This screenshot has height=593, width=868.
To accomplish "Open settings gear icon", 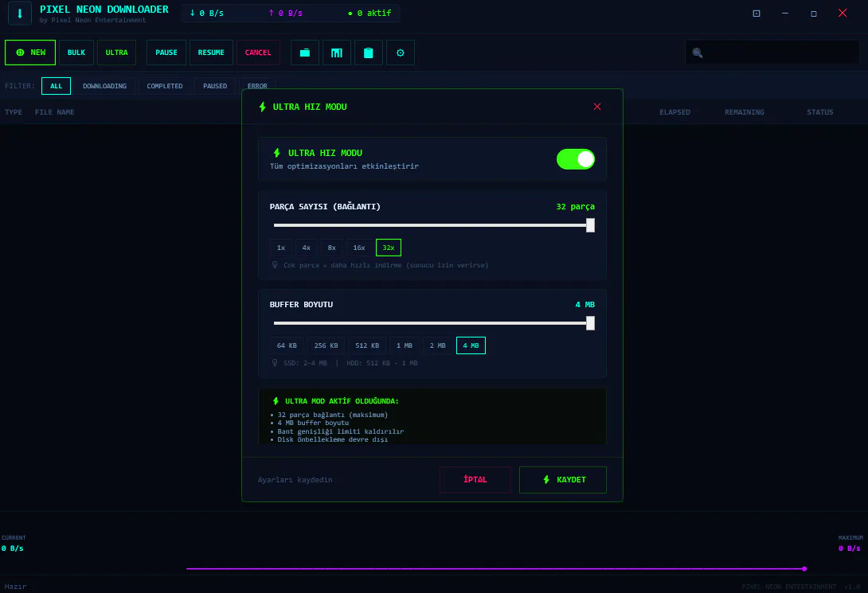I will [x=401, y=53].
